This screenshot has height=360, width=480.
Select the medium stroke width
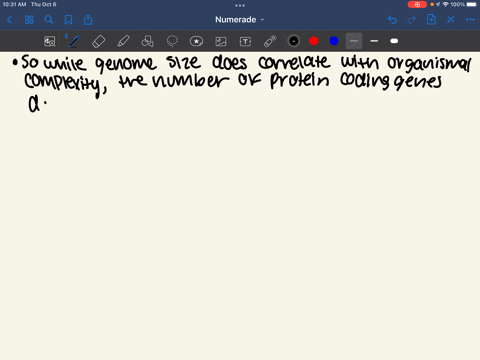[x=374, y=41]
